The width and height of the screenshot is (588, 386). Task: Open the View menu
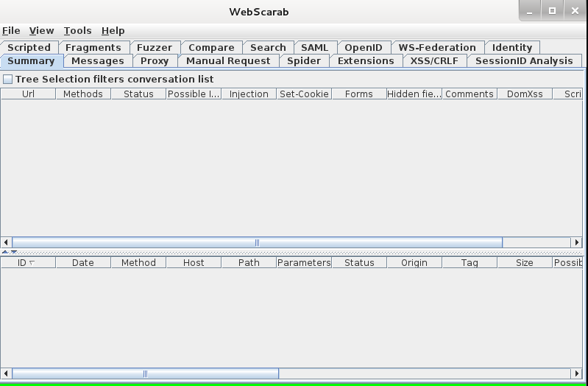42,31
